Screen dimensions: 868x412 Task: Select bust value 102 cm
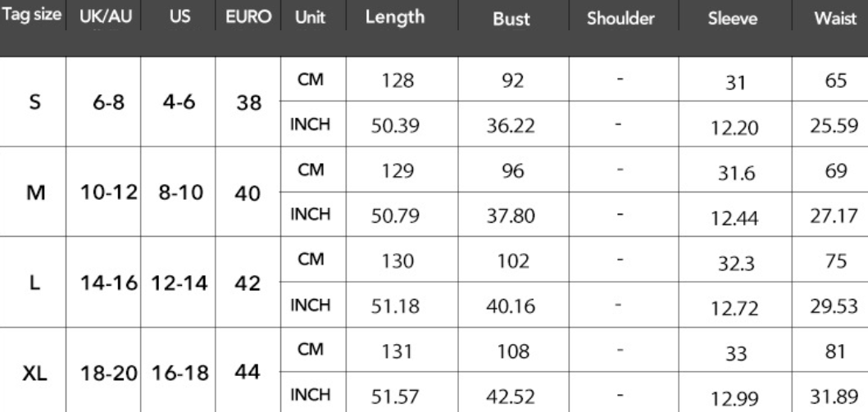pyautogui.click(x=512, y=260)
